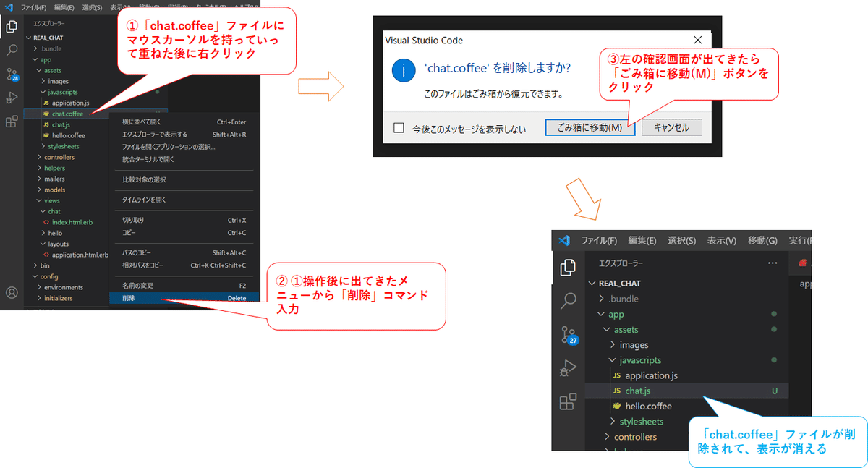This screenshot has width=868, height=468.
Task: Collapse javascripts folder in the badge-27 window
Action: 613,360
